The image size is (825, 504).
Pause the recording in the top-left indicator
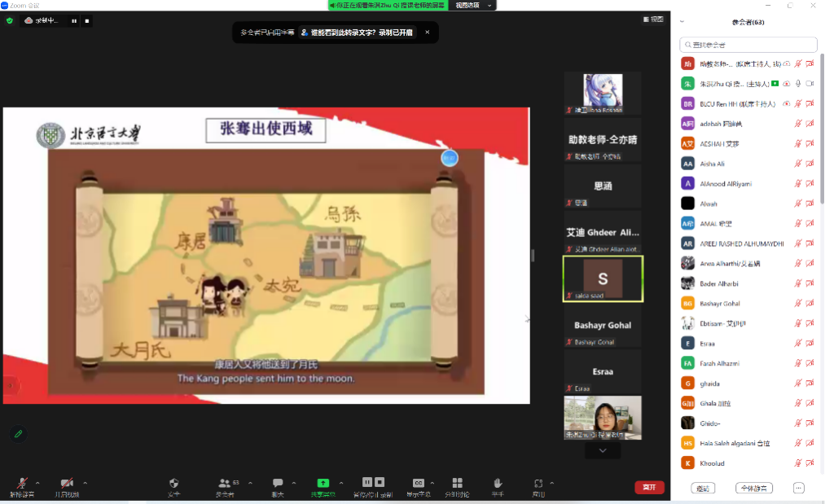74,20
